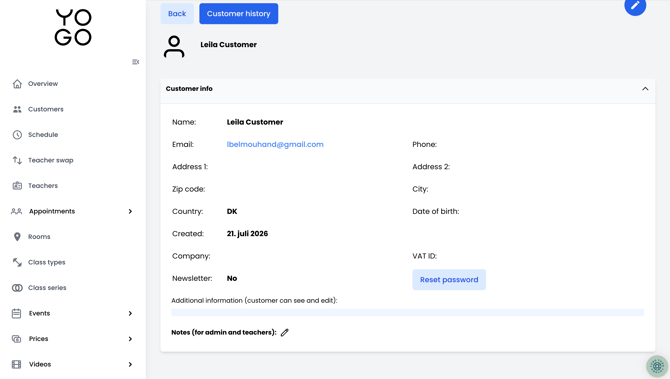
Task: Click the Additional information field
Action: [x=407, y=313]
